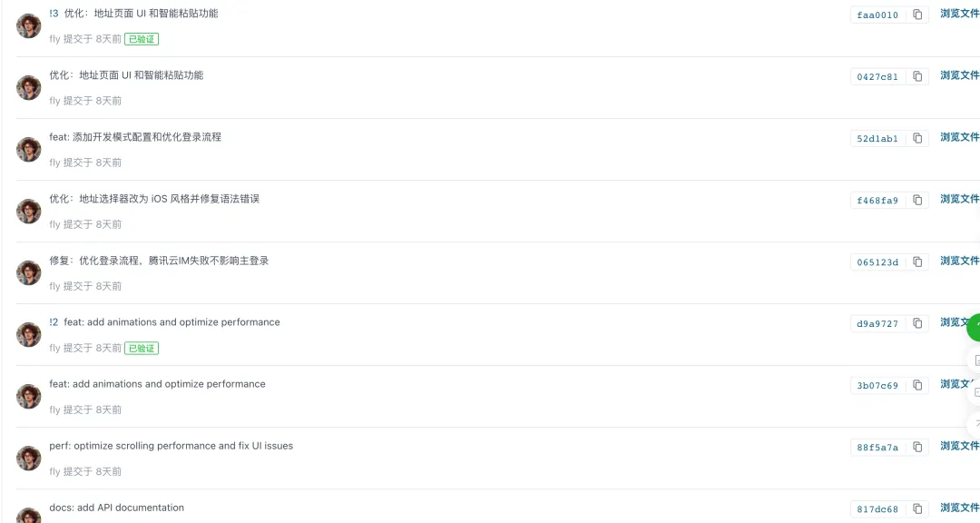The image size is (980, 523).
Task: Open commit '修复：优化登录流程，腾讯云IM失败不影响主登录'
Action: click(x=159, y=261)
